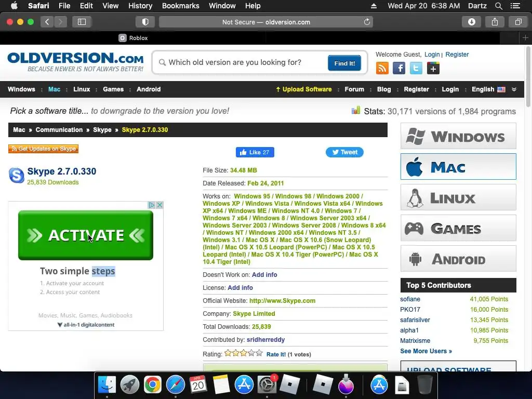This screenshot has width=532, height=399.
Task: Click the large Windows category button
Action: [x=458, y=136]
